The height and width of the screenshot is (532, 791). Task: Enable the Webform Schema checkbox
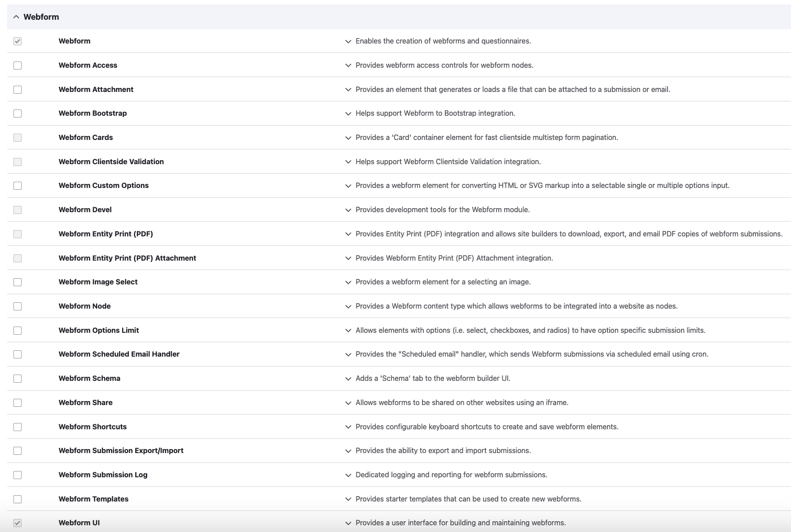[x=18, y=379]
